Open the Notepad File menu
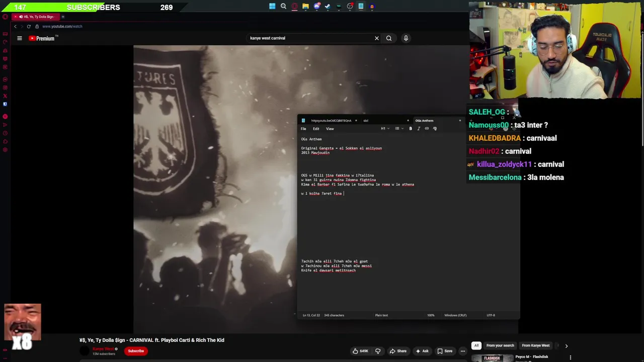The width and height of the screenshot is (644, 362). point(303,129)
